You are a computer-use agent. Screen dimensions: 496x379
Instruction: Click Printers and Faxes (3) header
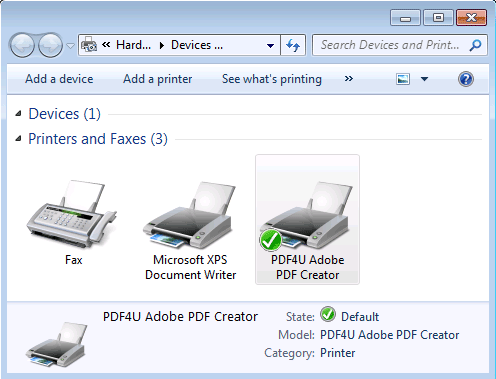tap(98, 139)
